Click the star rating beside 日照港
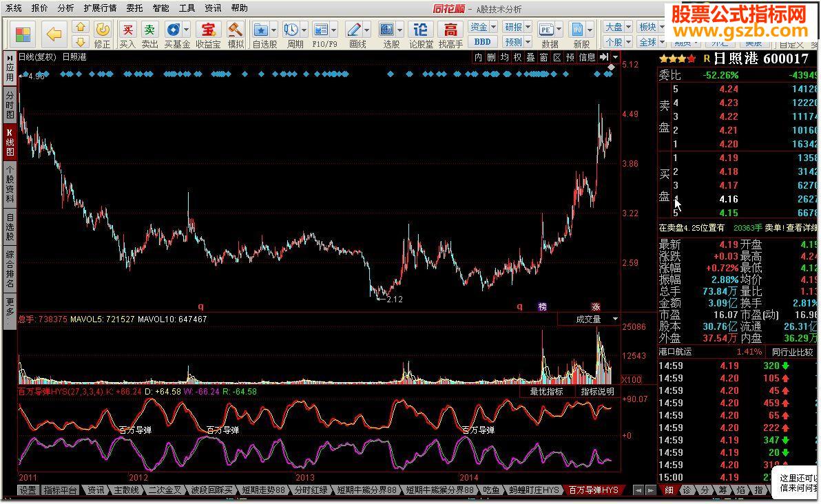Image resolution: width=821 pixels, height=504 pixels. [x=678, y=59]
